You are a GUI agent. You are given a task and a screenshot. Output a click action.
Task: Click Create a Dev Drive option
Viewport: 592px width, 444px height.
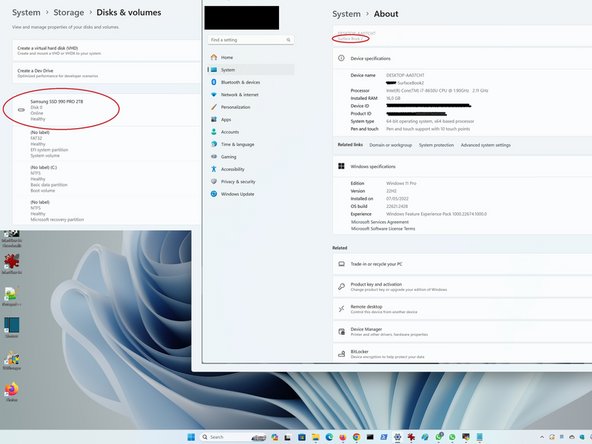click(106, 73)
